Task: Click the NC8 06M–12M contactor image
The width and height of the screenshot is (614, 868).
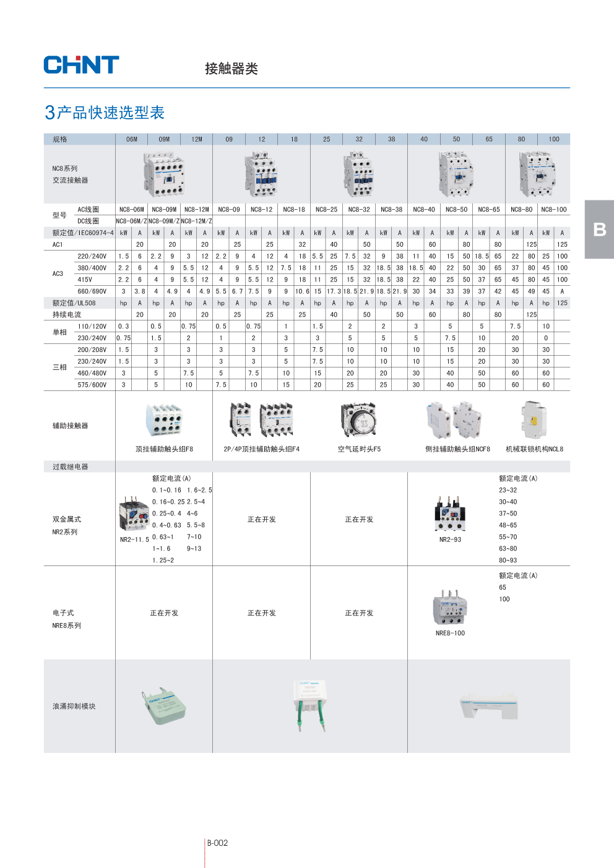Action: tap(164, 174)
